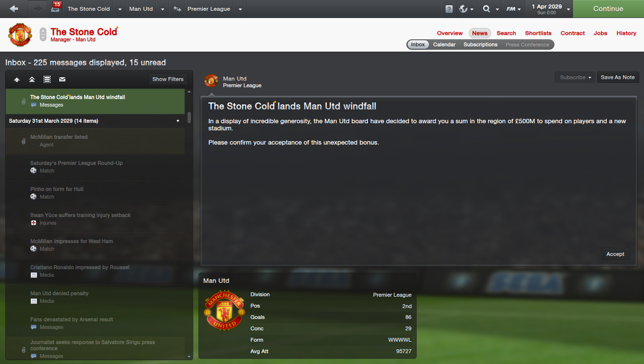Screen dimensions: 644x364
Task: Jump to previous message arrow icon
Action: [17, 79]
